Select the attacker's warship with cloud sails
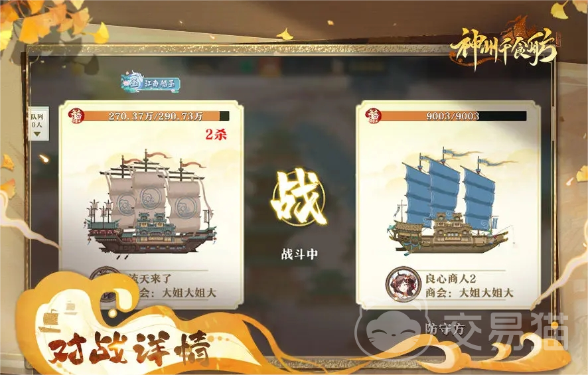The image size is (588, 375). pyautogui.click(x=151, y=205)
